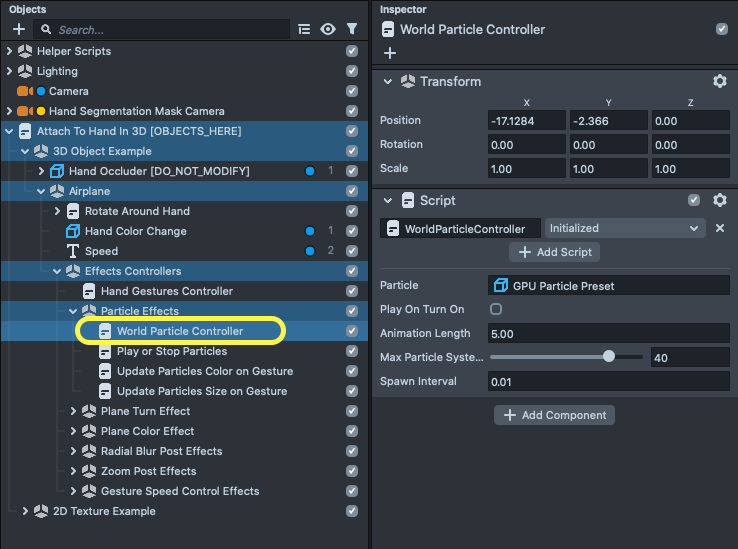Click the Animation Length input field
This screenshot has height=549, width=738.
tap(608, 333)
